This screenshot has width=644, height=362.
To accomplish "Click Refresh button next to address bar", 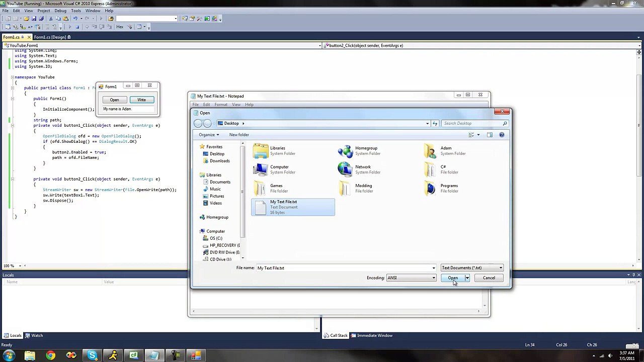I will 435,123.
